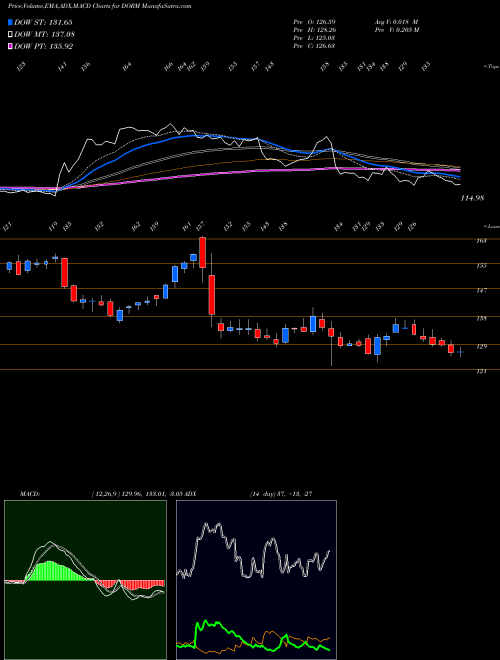This screenshot has width=500, height=660.
Task: Select the 'DOW PT: 135.92' legend text
Action: (x=43, y=46)
